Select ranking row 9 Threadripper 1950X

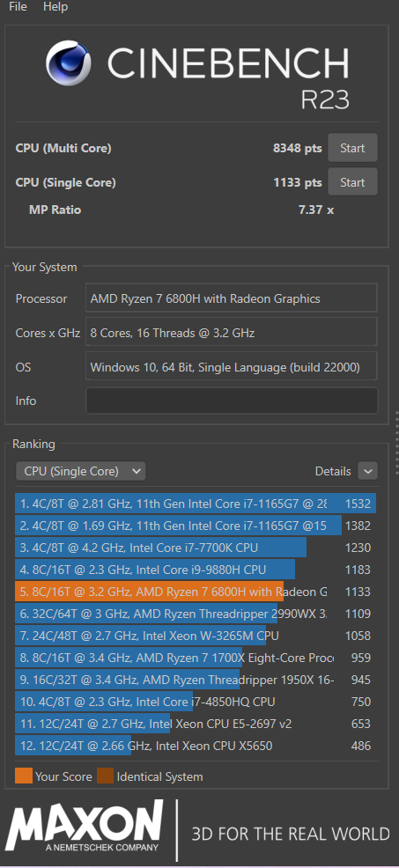point(196,680)
